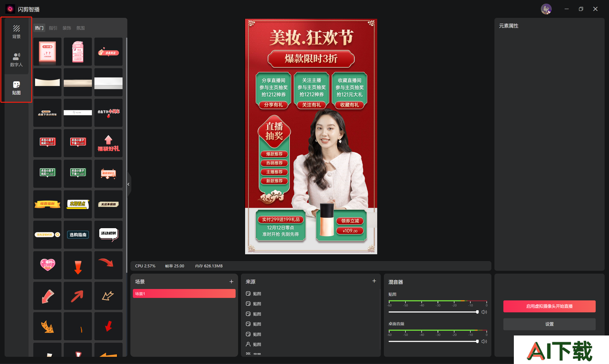Viewport: 609px width, 364px height.
Task: Add a new source with plus icon
Action: point(374,281)
